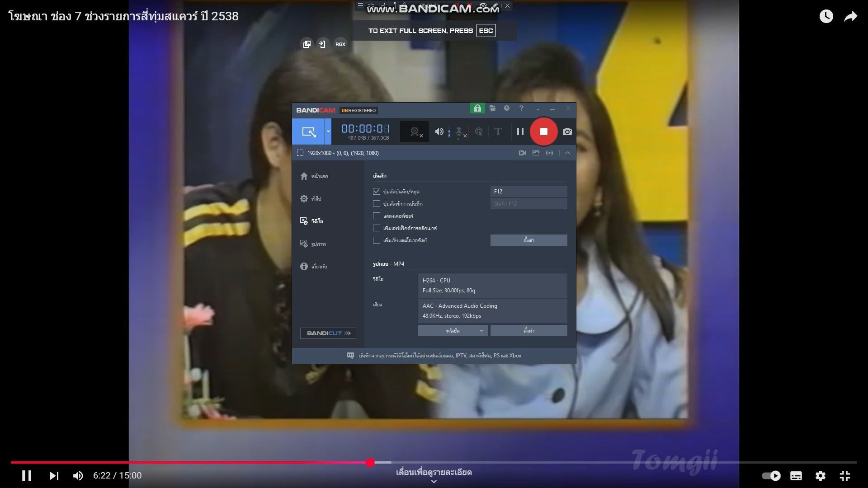Expand the small arrow under the microphone
Screen dimensions: 868x488
tap(459, 139)
